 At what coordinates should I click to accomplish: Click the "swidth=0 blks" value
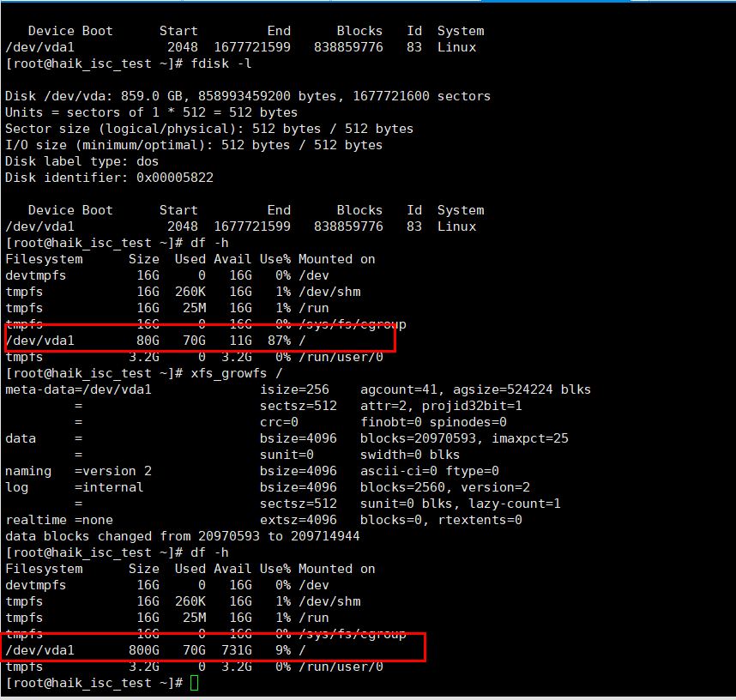coord(410,455)
